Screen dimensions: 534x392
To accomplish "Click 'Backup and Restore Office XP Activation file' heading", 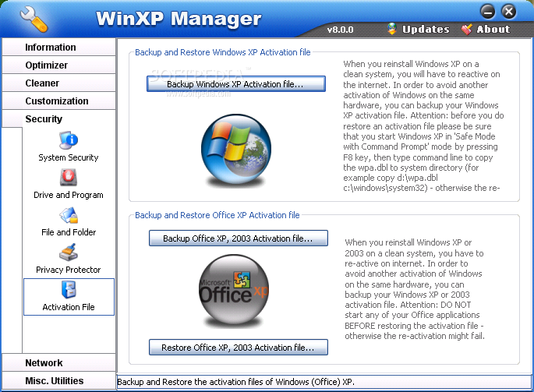I will pos(217,215).
